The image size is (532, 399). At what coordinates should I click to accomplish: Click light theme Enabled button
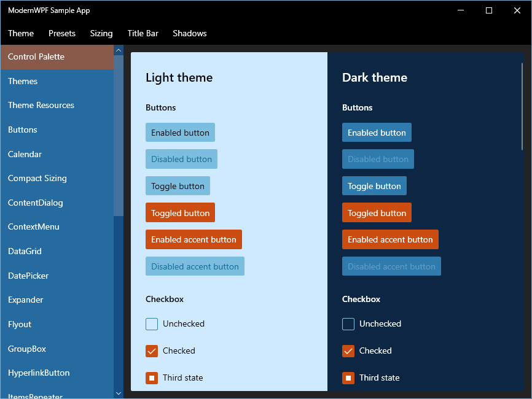(180, 133)
